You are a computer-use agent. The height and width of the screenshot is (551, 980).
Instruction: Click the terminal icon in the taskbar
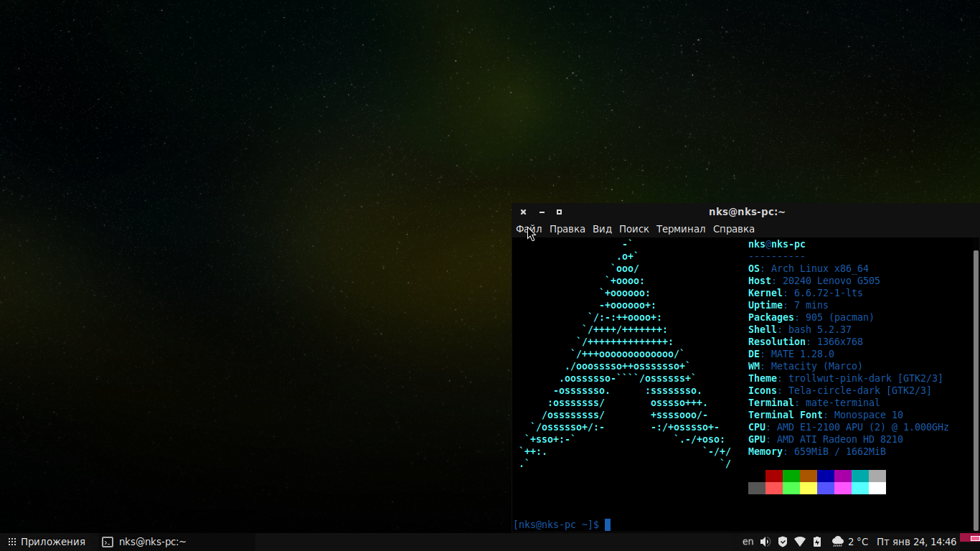click(108, 542)
